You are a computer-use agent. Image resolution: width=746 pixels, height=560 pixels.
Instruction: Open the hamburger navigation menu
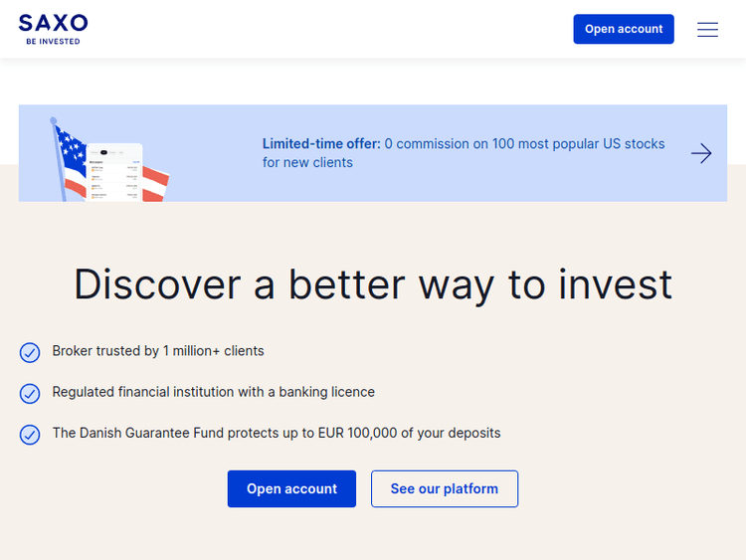pyautogui.click(x=707, y=30)
